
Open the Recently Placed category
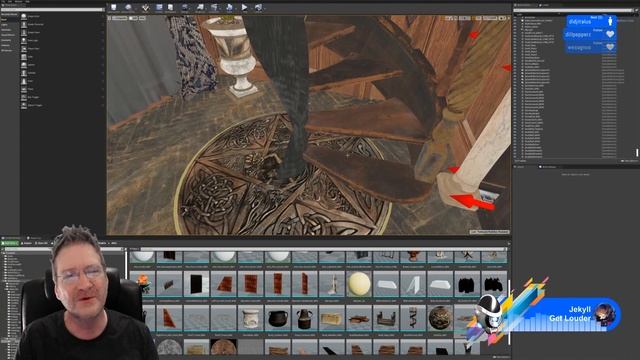point(9,14)
